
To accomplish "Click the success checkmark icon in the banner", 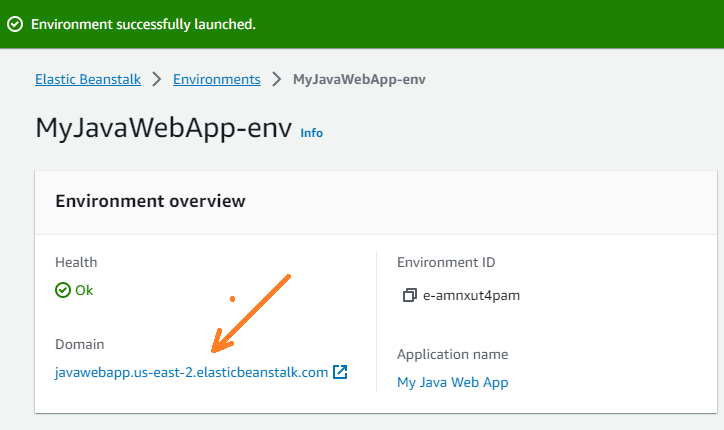I will coord(15,24).
